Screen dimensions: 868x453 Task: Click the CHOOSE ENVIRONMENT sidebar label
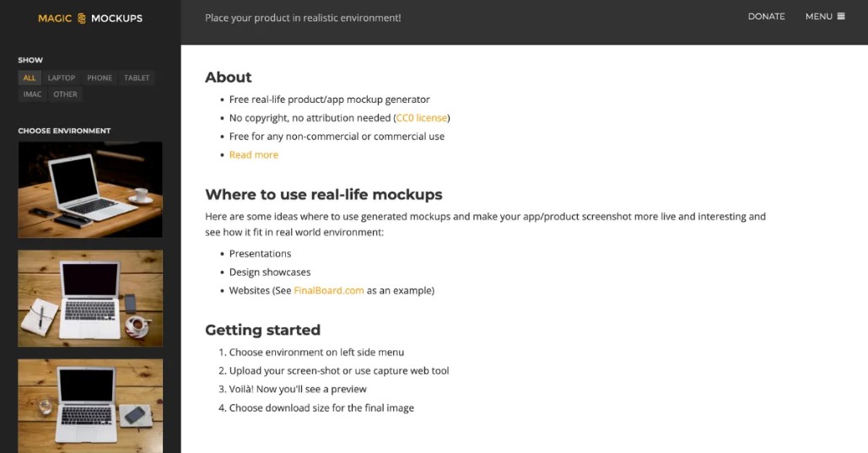[64, 131]
